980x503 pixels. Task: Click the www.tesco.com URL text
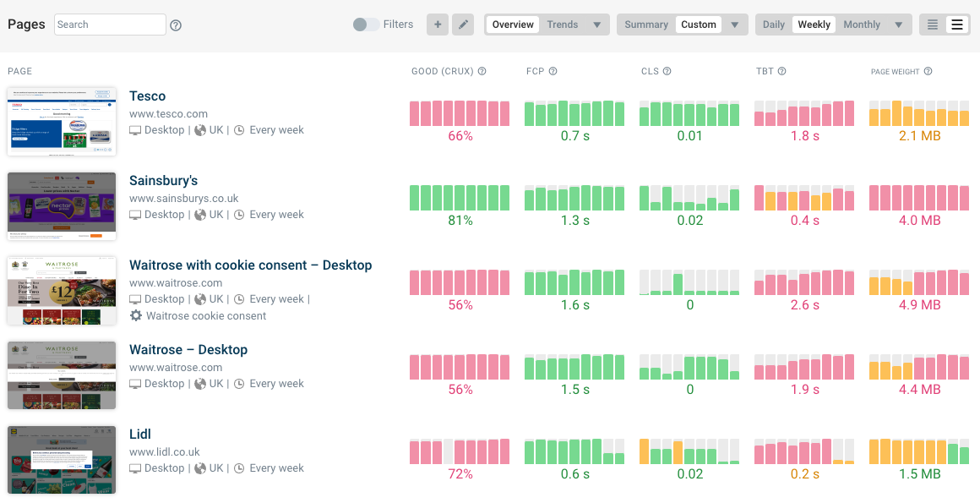pyautogui.click(x=169, y=114)
